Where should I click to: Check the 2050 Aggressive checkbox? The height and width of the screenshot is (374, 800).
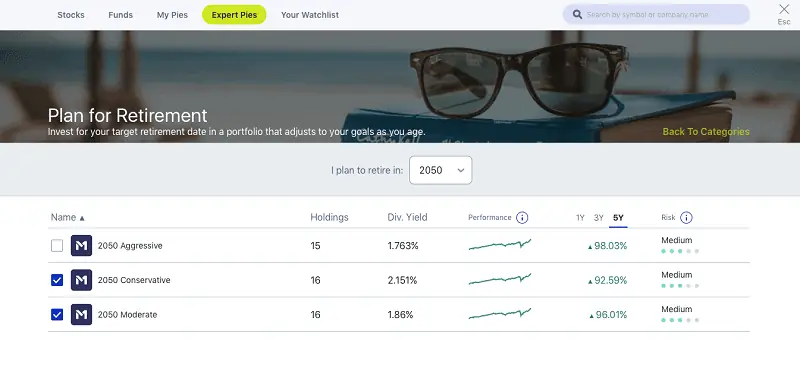click(x=57, y=246)
